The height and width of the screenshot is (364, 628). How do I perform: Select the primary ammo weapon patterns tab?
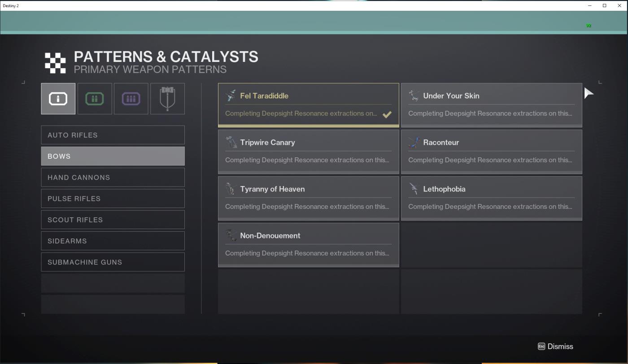click(x=58, y=99)
